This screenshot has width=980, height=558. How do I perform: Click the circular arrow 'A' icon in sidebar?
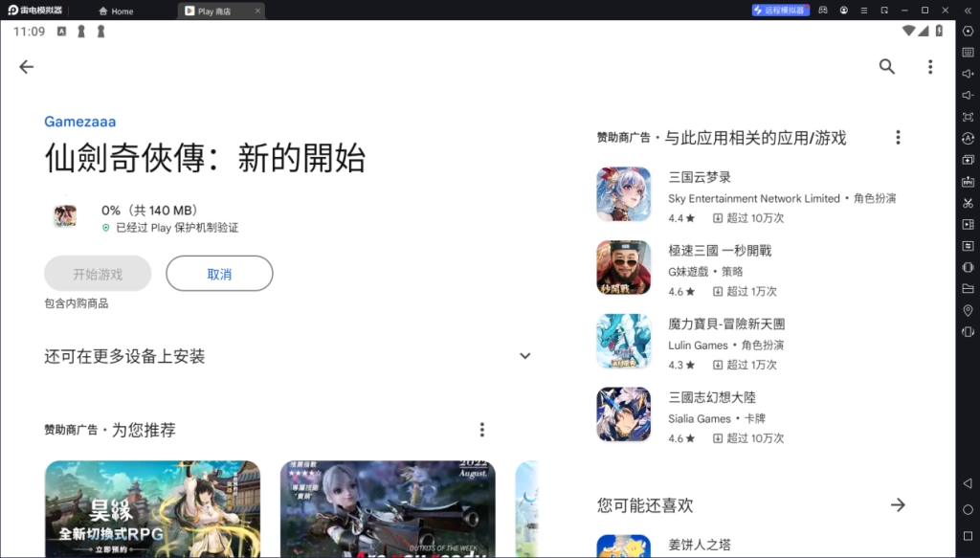pos(969,138)
